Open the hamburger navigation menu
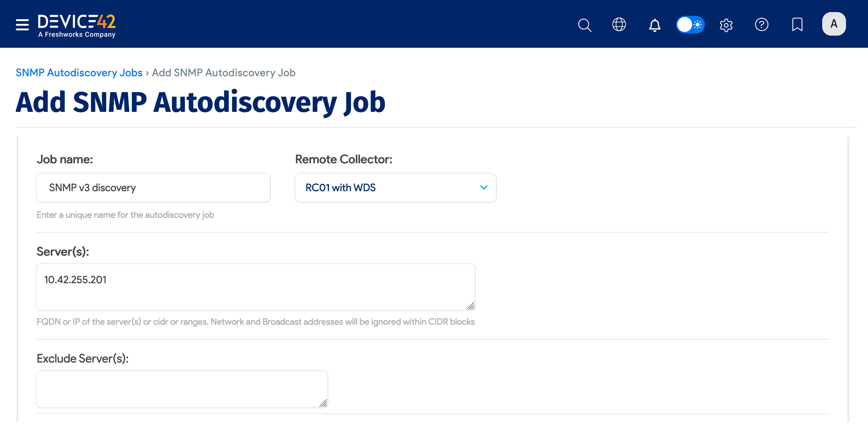 (22, 24)
